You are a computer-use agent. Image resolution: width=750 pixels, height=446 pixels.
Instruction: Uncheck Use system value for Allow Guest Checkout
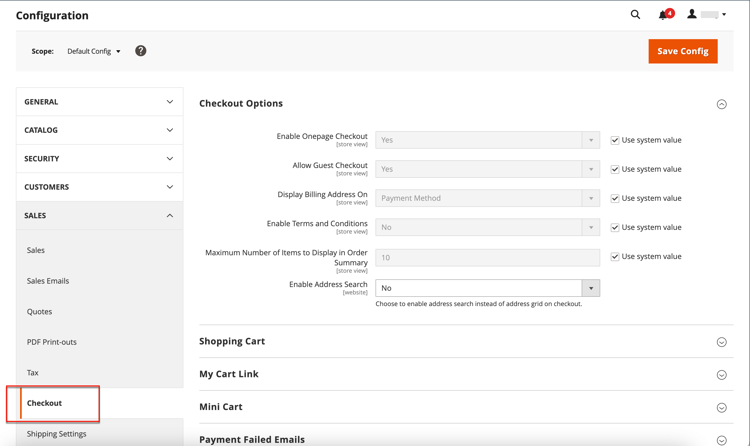(x=615, y=169)
